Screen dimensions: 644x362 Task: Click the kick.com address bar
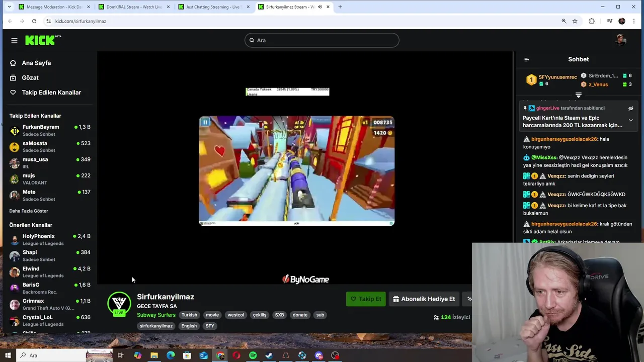(x=302, y=21)
